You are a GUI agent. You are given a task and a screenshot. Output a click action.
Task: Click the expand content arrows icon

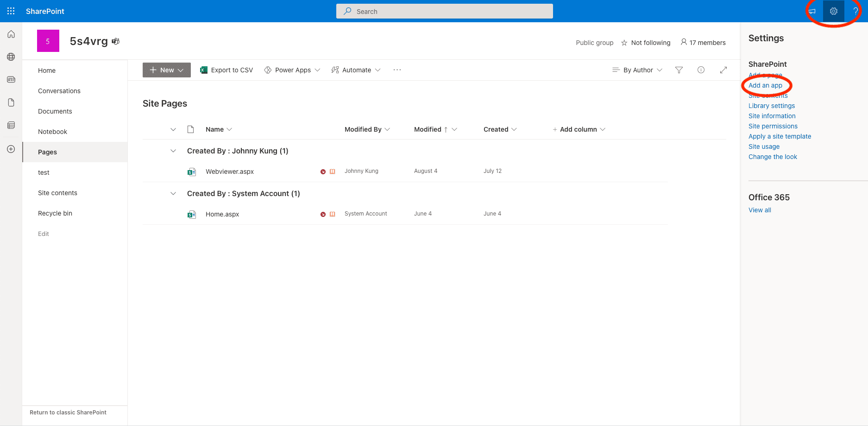pos(723,70)
